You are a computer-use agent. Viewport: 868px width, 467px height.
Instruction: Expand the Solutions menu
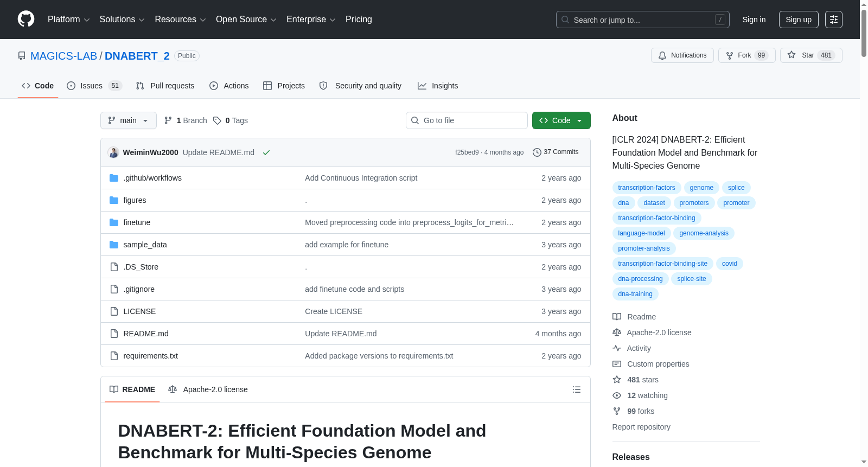coord(122,20)
